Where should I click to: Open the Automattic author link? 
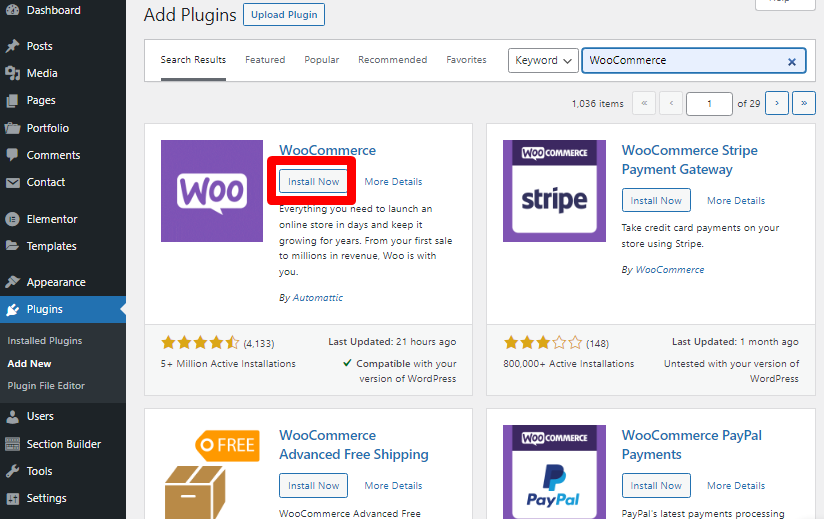[x=317, y=298]
